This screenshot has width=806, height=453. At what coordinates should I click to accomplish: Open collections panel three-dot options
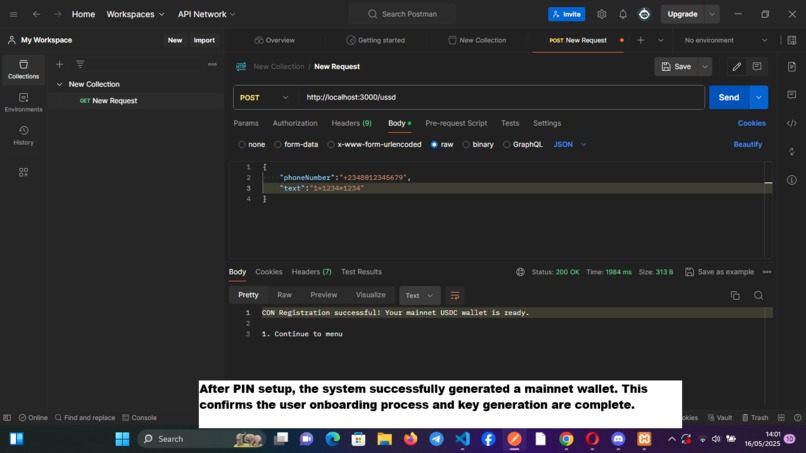click(x=212, y=64)
